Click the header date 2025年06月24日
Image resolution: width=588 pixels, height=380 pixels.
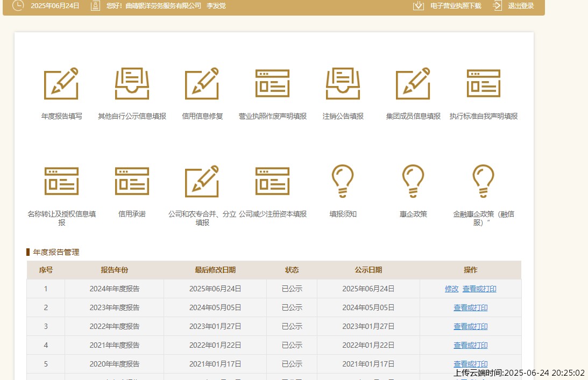[x=55, y=6]
